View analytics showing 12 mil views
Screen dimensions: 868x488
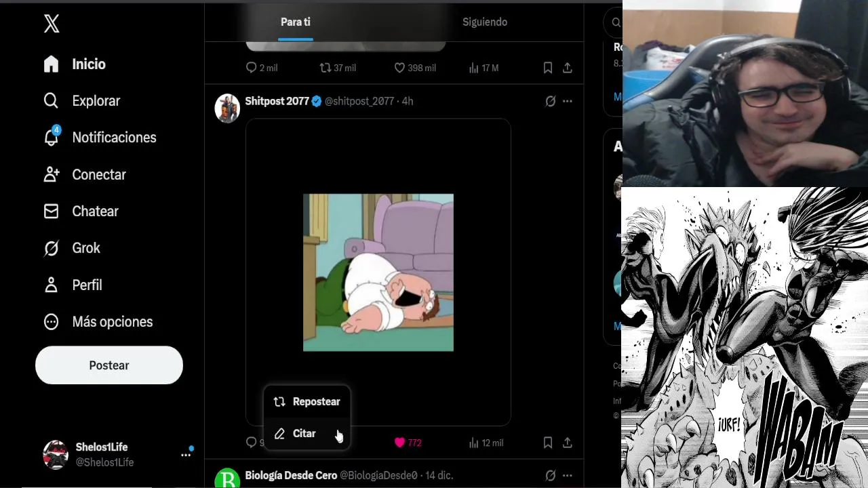pyautogui.click(x=486, y=443)
